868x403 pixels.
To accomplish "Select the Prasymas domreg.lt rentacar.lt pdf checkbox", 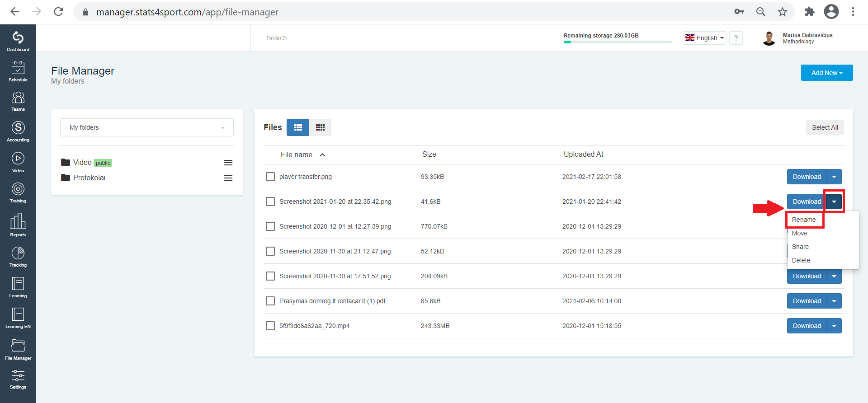I will click(270, 301).
